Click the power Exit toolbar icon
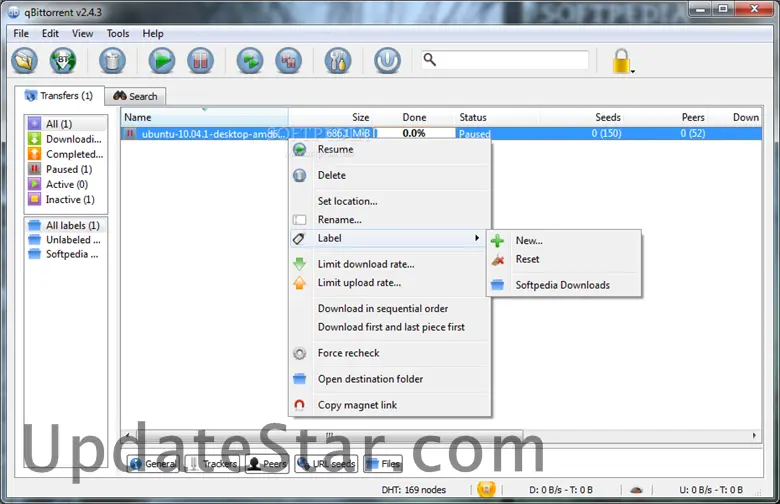 (388, 61)
